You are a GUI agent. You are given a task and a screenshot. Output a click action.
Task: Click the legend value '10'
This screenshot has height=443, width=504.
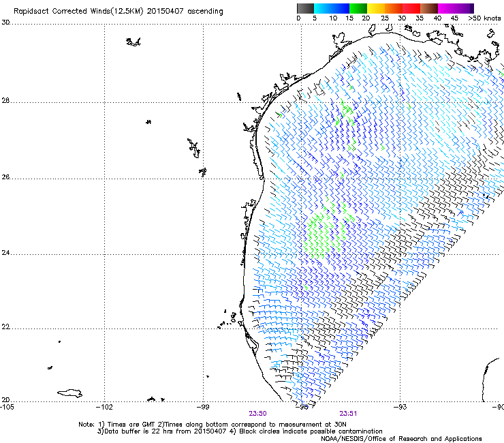333,18
